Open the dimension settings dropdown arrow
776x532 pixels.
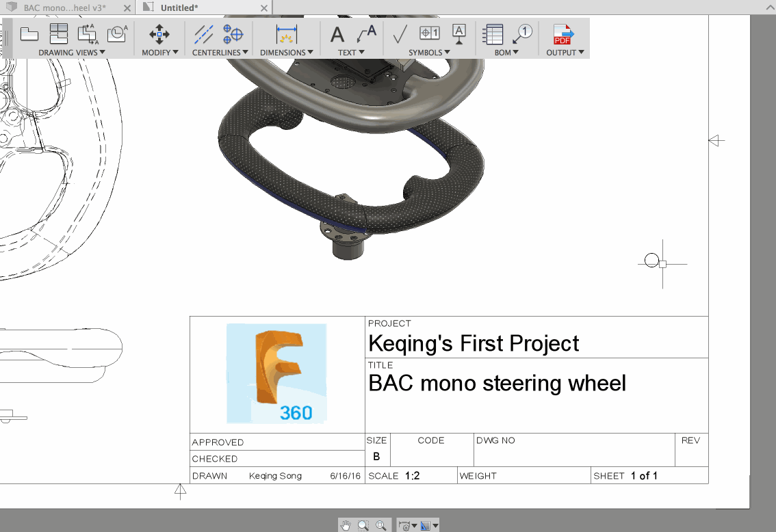coord(414,526)
